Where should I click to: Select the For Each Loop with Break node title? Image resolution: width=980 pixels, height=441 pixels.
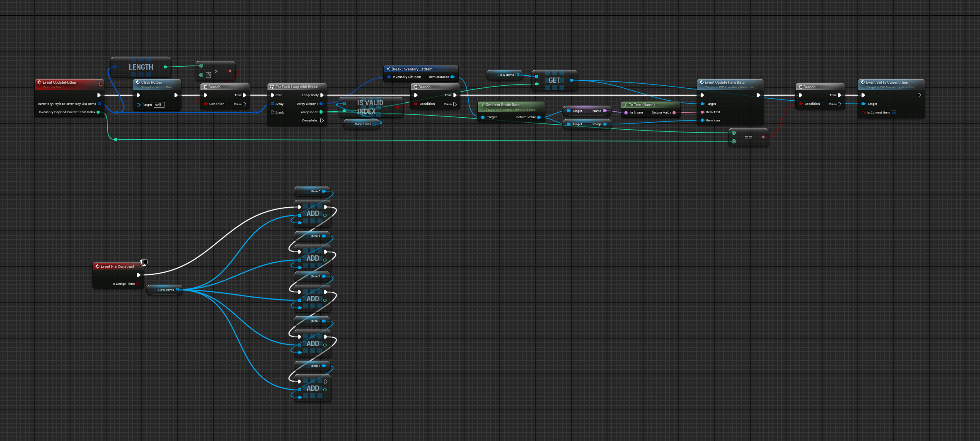296,87
